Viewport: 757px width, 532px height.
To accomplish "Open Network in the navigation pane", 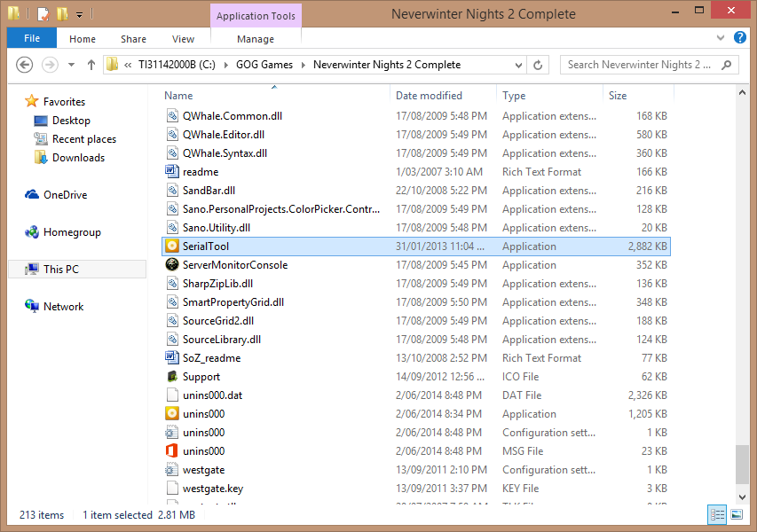I will coord(53,307).
